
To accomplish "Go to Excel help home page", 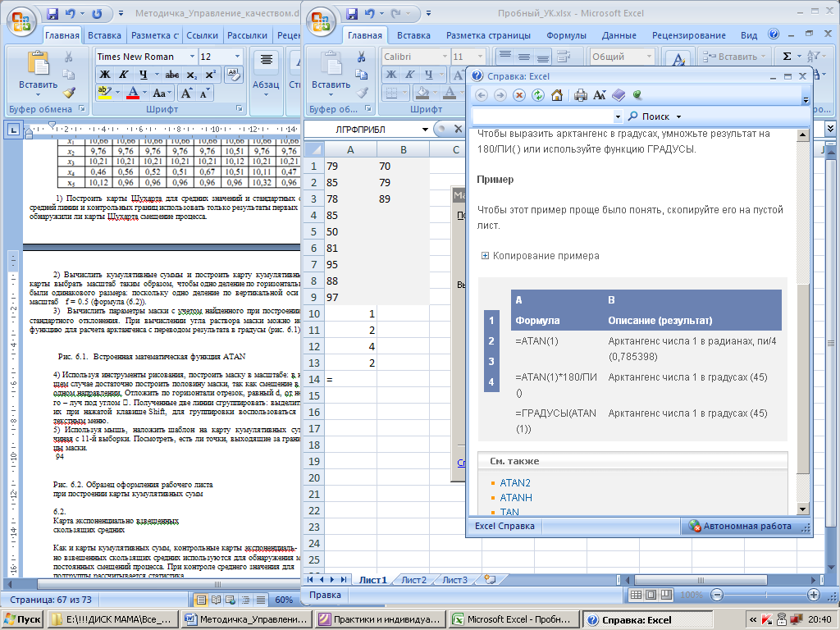I will (x=557, y=95).
